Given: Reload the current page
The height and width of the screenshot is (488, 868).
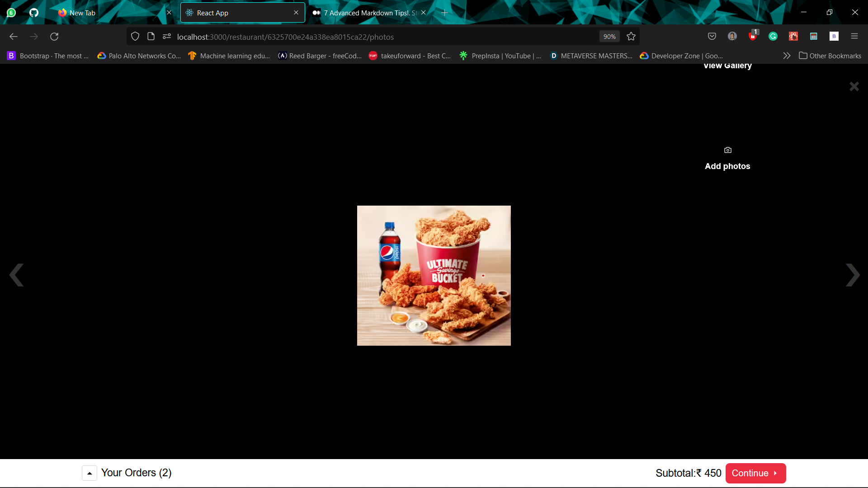Looking at the screenshot, I should 54,37.
